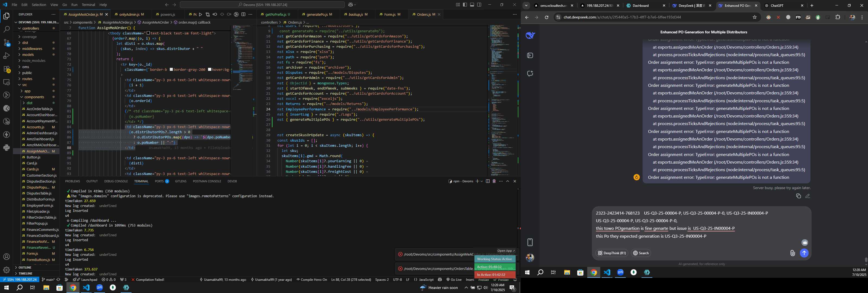This screenshot has width=868, height=293.
Task: Open the Python icon in activity bar
Action: 7,148
